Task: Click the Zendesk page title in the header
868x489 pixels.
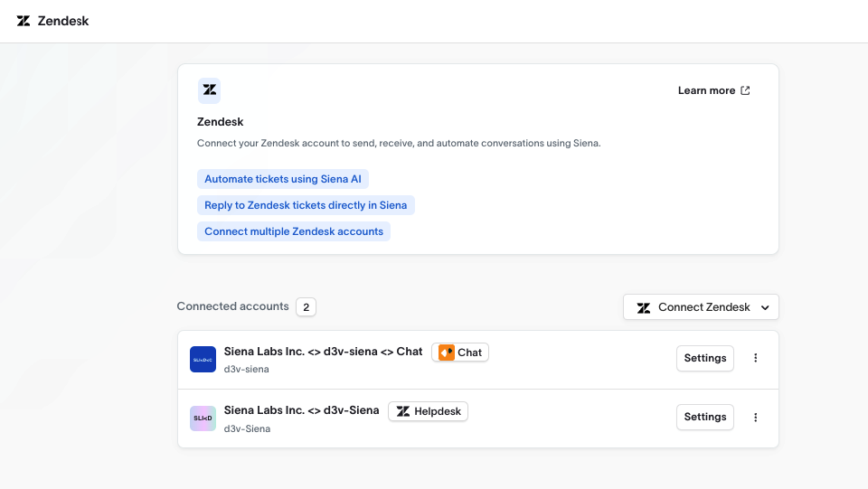Action: pos(63,21)
